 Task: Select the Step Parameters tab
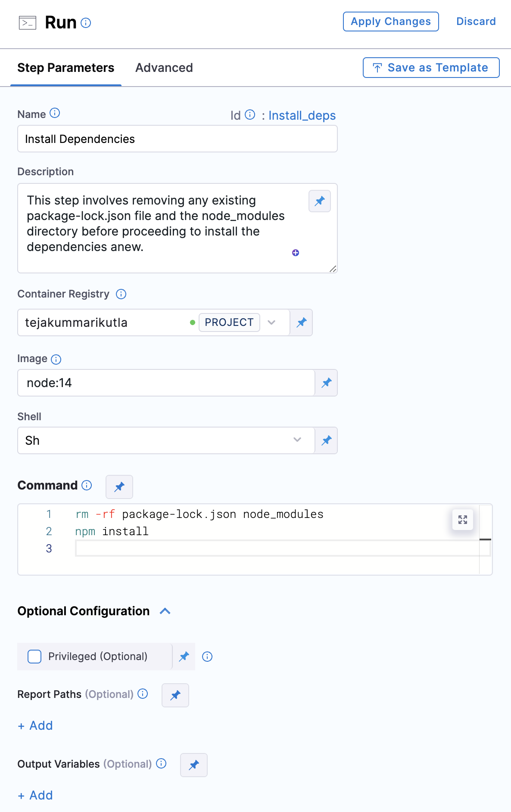pos(66,68)
